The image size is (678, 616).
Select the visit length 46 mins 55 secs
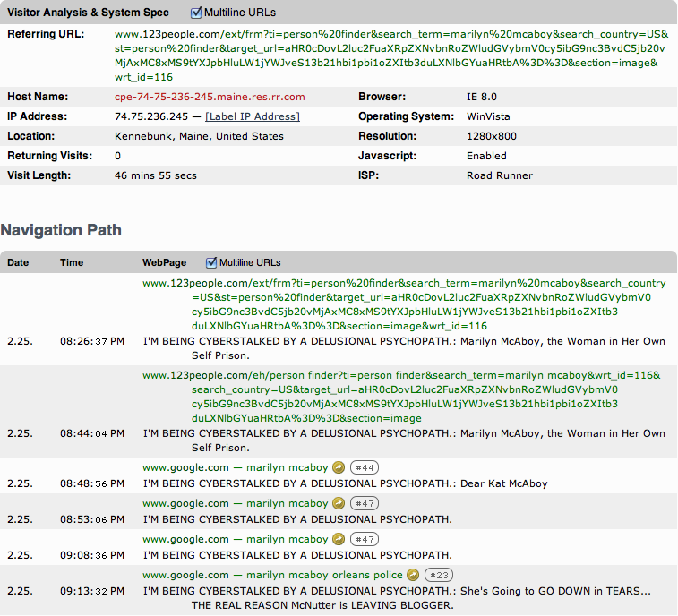click(x=156, y=175)
